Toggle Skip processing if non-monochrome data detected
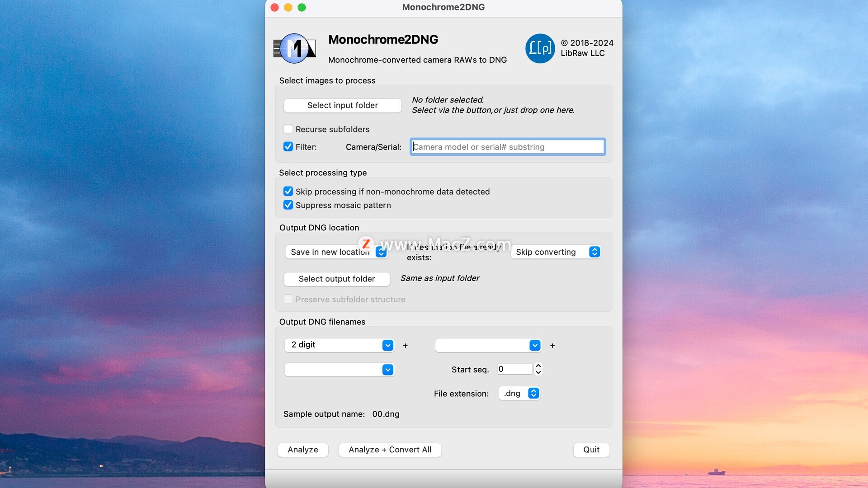This screenshot has width=868, height=488. click(288, 192)
